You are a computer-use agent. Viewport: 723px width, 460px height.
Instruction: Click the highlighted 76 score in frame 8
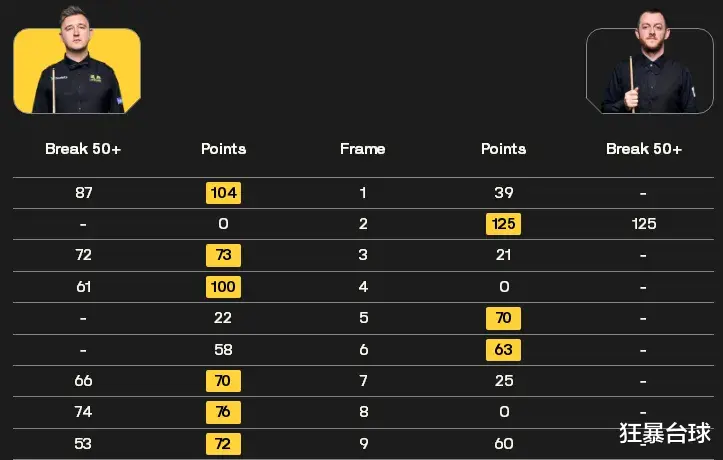[x=223, y=412]
